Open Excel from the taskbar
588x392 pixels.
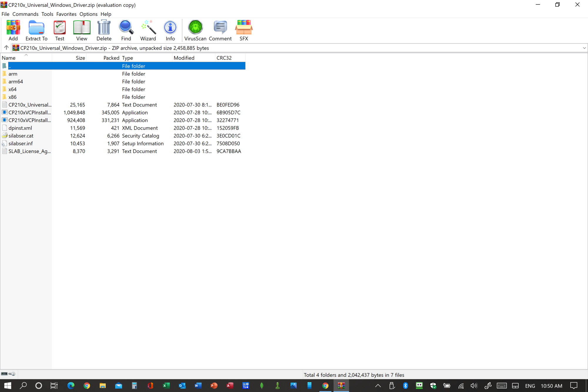(166, 386)
